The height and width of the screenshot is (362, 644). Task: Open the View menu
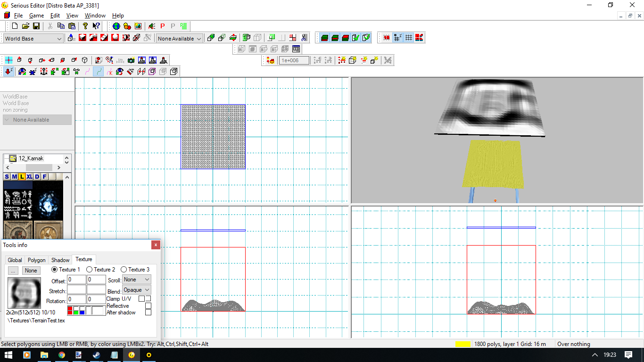[72, 16]
